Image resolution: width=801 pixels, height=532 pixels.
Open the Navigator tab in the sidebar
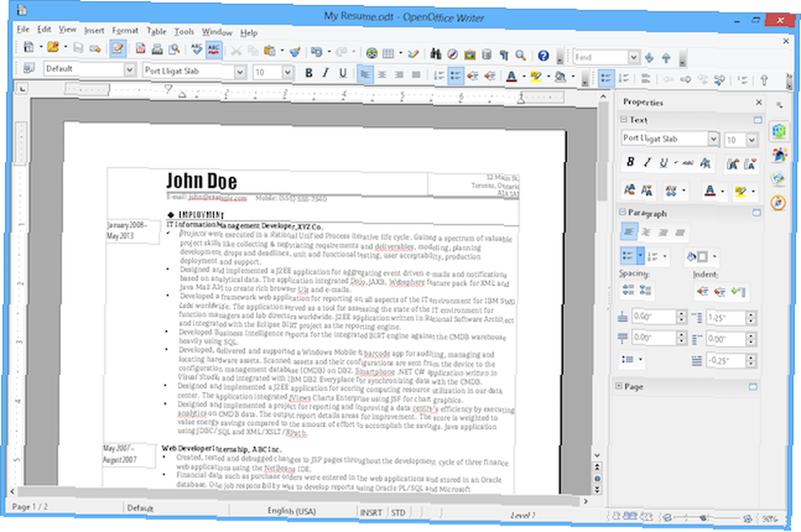click(778, 203)
